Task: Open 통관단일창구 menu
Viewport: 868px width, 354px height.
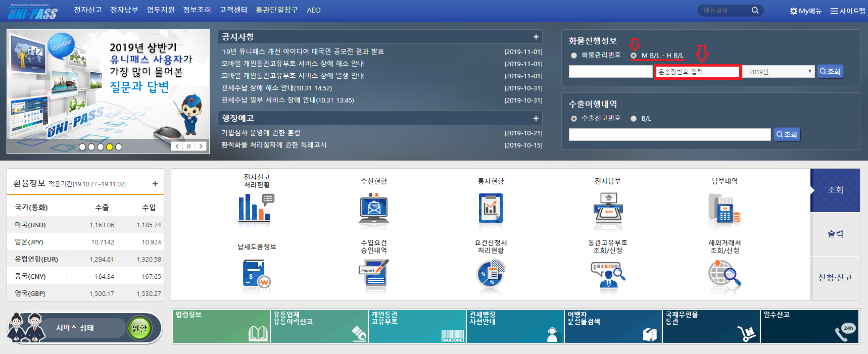Action: pyautogui.click(x=277, y=10)
